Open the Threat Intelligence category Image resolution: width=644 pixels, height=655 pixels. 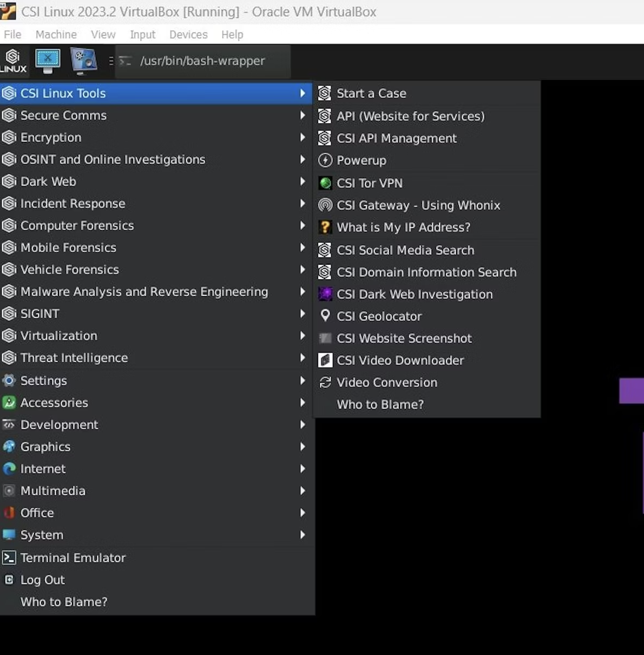pyautogui.click(x=156, y=358)
